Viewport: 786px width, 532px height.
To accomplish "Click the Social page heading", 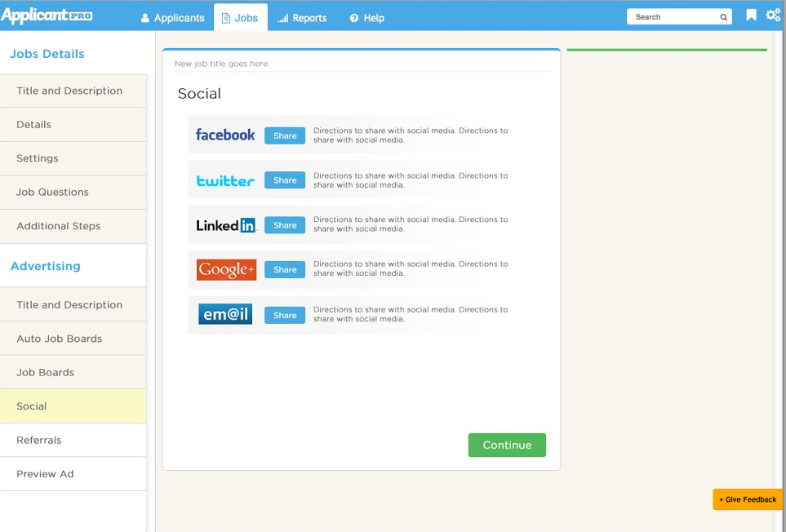I will [x=199, y=94].
